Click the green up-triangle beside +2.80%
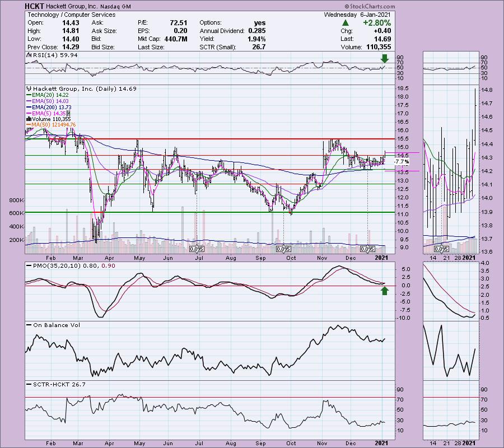Viewport: 504px width, 448px height. coord(346,23)
